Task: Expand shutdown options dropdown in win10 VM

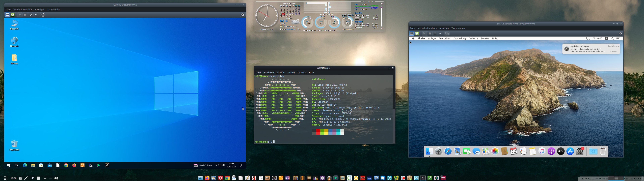Action: (x=36, y=15)
